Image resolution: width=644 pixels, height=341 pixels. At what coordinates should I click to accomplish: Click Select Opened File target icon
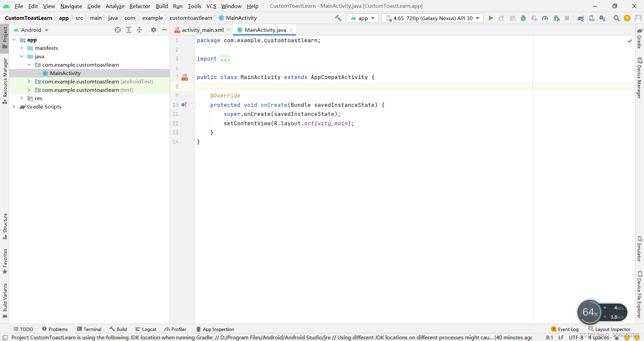point(118,30)
